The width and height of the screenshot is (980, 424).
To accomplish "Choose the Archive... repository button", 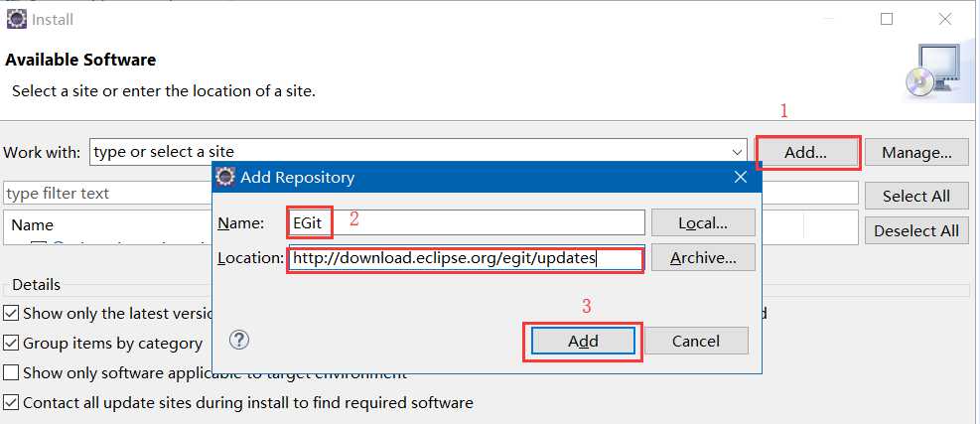I will coord(703,257).
